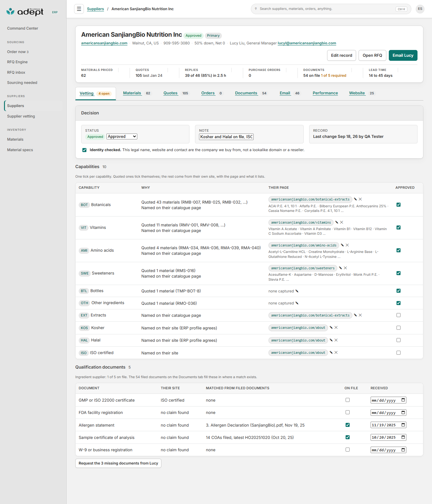Screen dimensions: 432x504
Task: Mark FDA facility registration on file
Action: [x=347, y=412]
